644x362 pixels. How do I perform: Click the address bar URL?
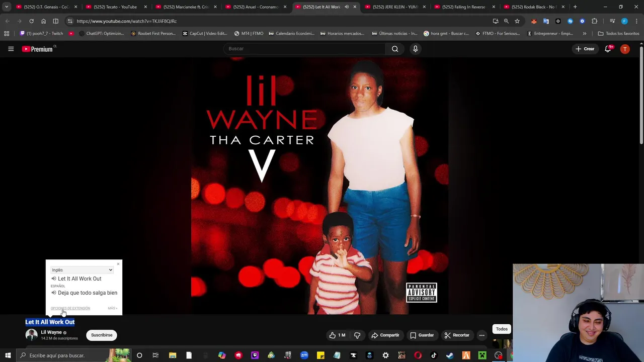coord(126,21)
